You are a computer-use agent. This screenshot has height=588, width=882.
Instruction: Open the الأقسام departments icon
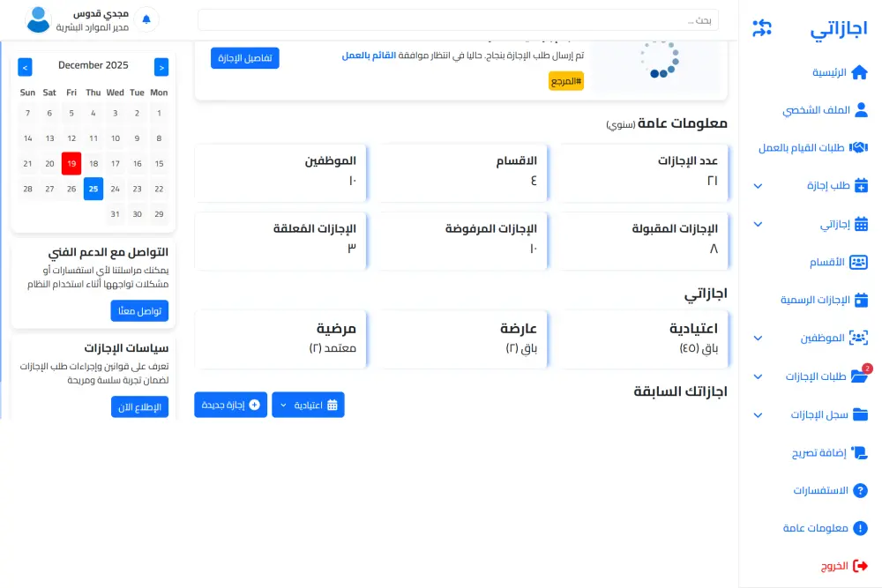(860, 262)
